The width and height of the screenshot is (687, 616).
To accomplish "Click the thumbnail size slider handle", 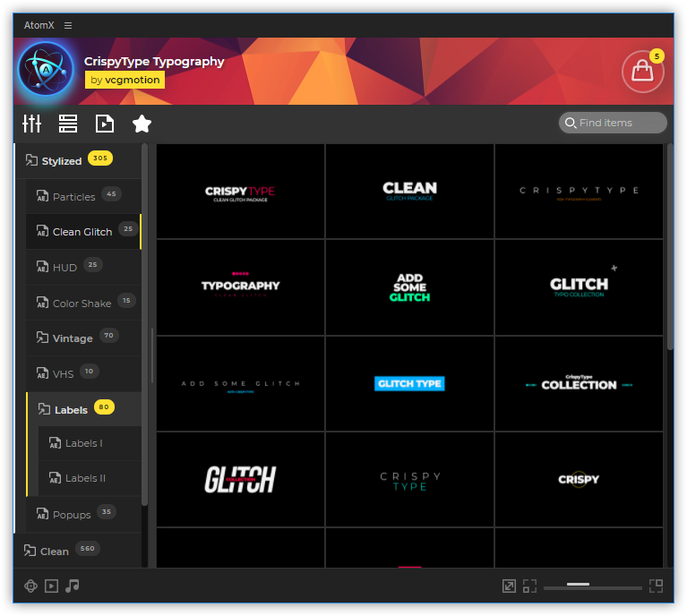I will pos(578,584).
